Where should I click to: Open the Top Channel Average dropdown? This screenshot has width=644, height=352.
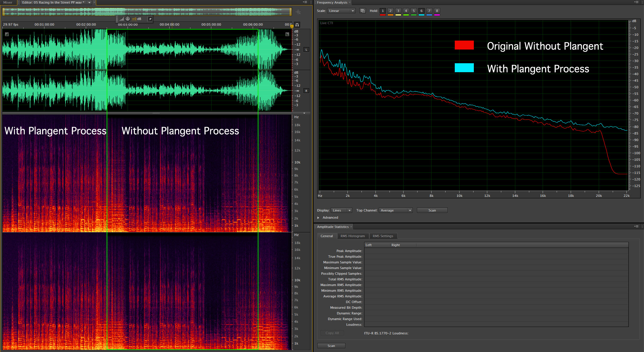pyautogui.click(x=396, y=210)
